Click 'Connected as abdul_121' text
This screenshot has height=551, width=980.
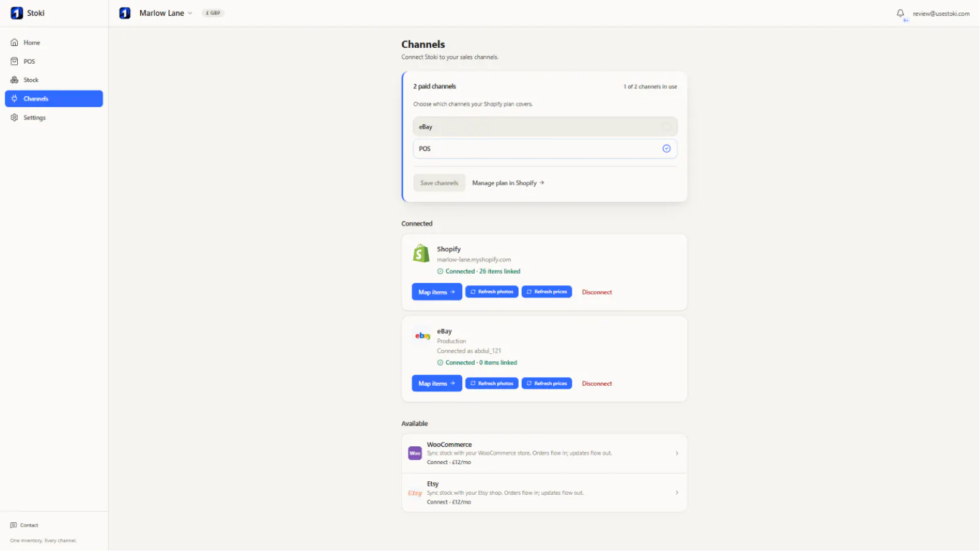[x=469, y=351]
